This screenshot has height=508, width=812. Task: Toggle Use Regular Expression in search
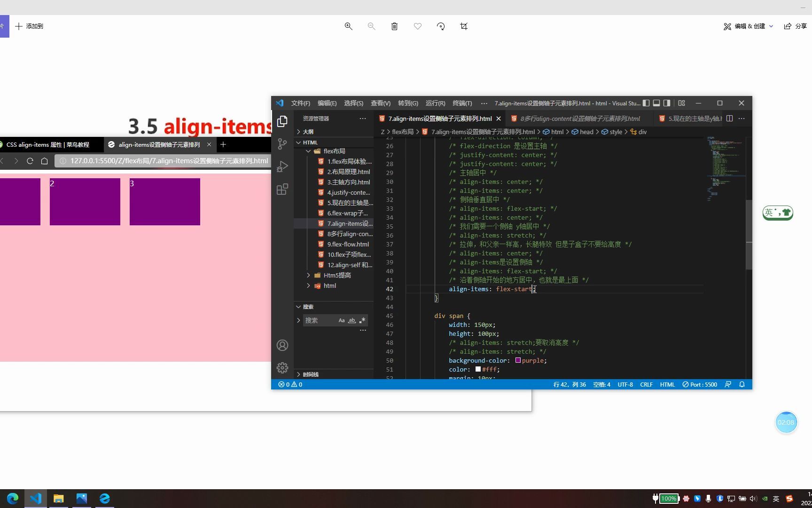362,320
